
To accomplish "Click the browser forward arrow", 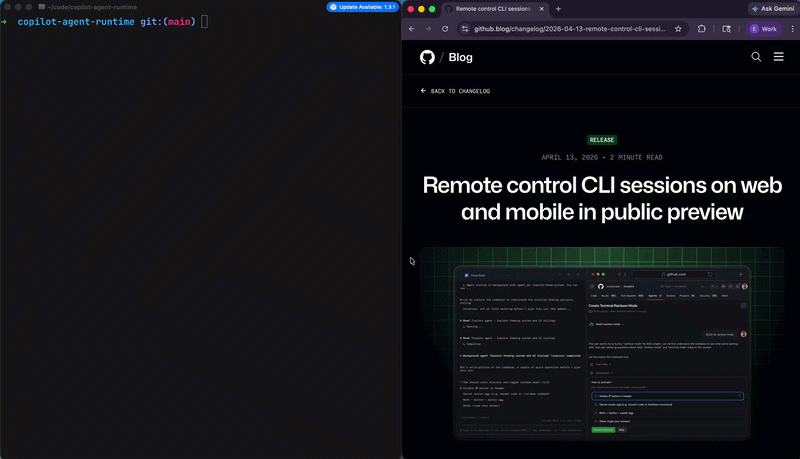I will click(428, 29).
